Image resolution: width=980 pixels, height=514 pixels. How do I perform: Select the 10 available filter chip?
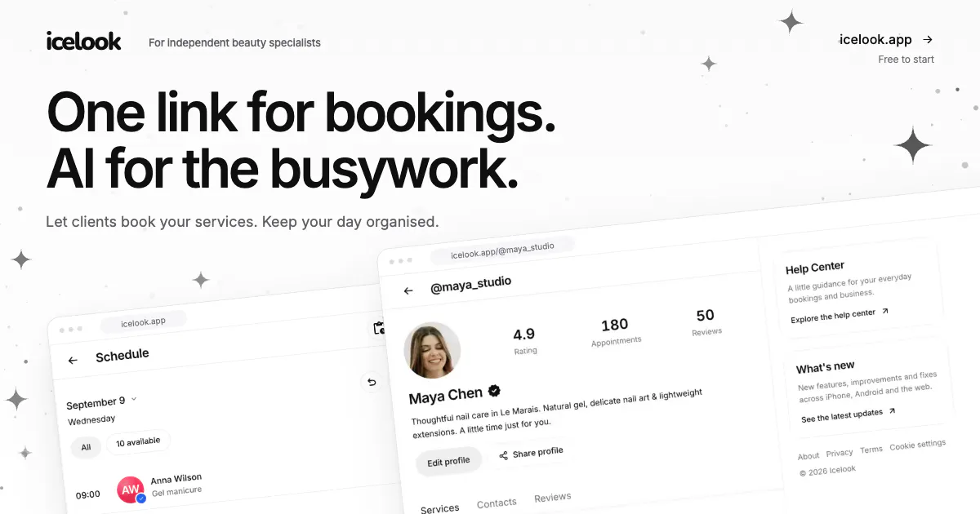point(138,441)
